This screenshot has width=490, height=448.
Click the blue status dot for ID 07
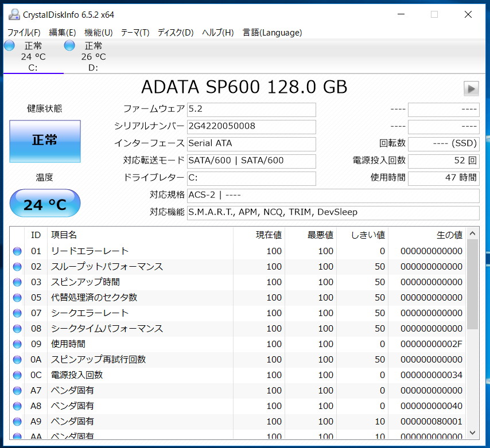coord(17,313)
